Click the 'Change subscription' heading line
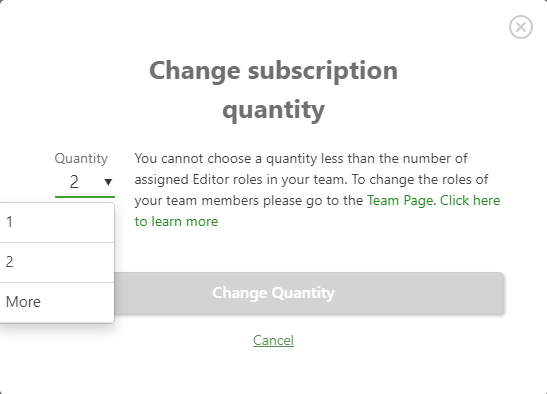The width and height of the screenshot is (547, 394). (x=274, y=71)
